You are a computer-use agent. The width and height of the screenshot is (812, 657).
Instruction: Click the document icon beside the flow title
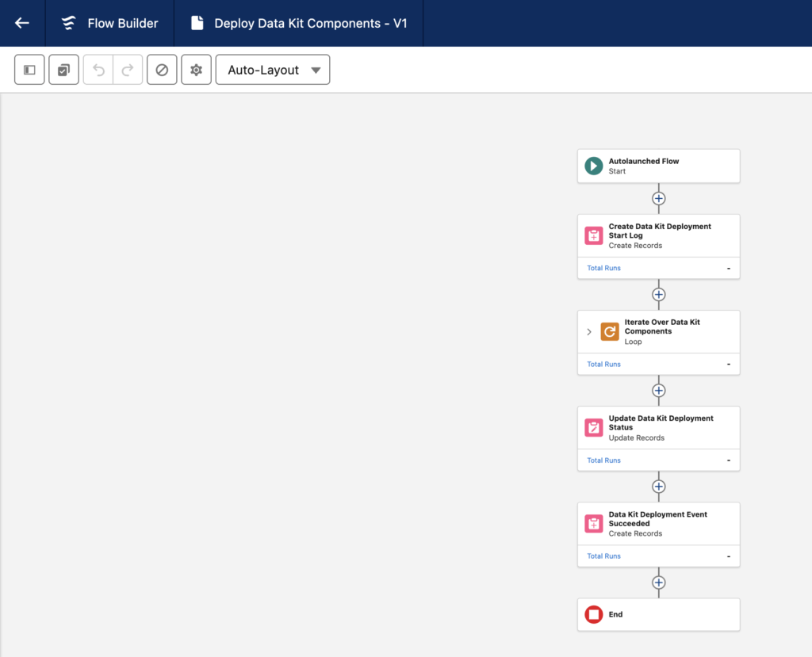196,23
